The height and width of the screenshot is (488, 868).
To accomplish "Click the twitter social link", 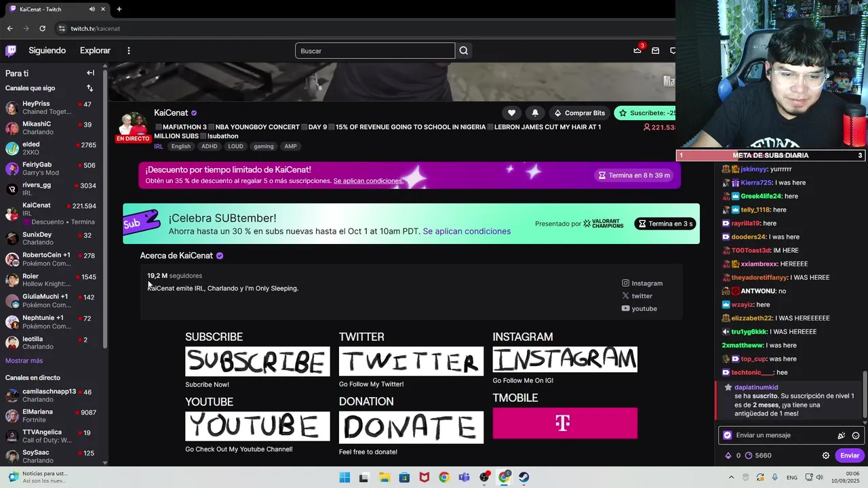I will (637, 296).
